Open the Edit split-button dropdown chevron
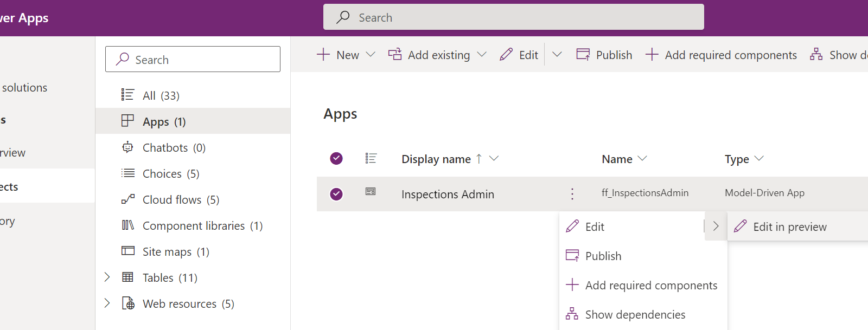Image resolution: width=868 pixels, height=330 pixels. coord(557,54)
